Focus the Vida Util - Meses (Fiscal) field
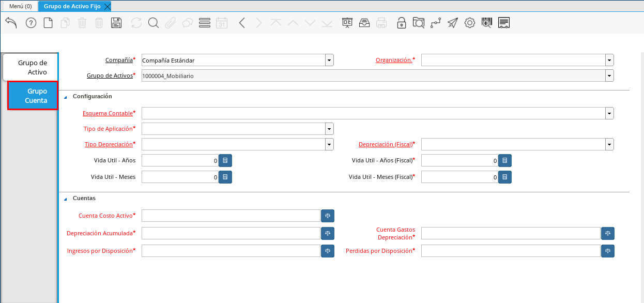The height and width of the screenshot is (303, 644). (x=460, y=177)
